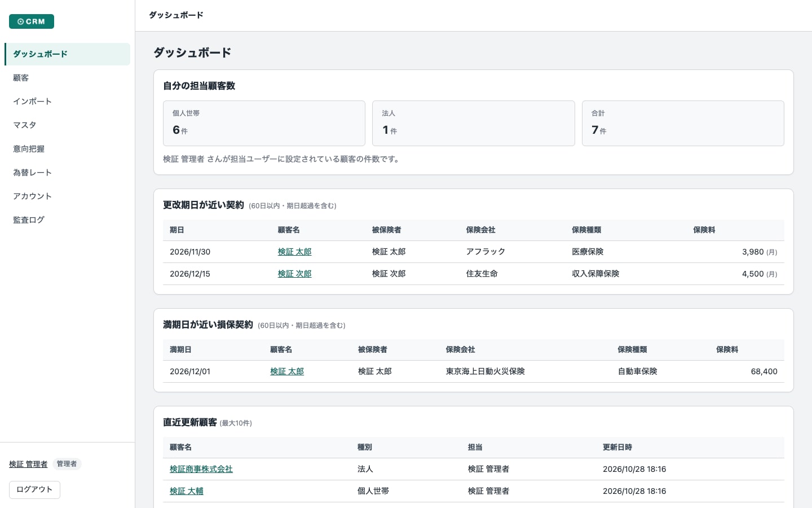Click the 個人世帯 6件 count card

[x=264, y=123]
